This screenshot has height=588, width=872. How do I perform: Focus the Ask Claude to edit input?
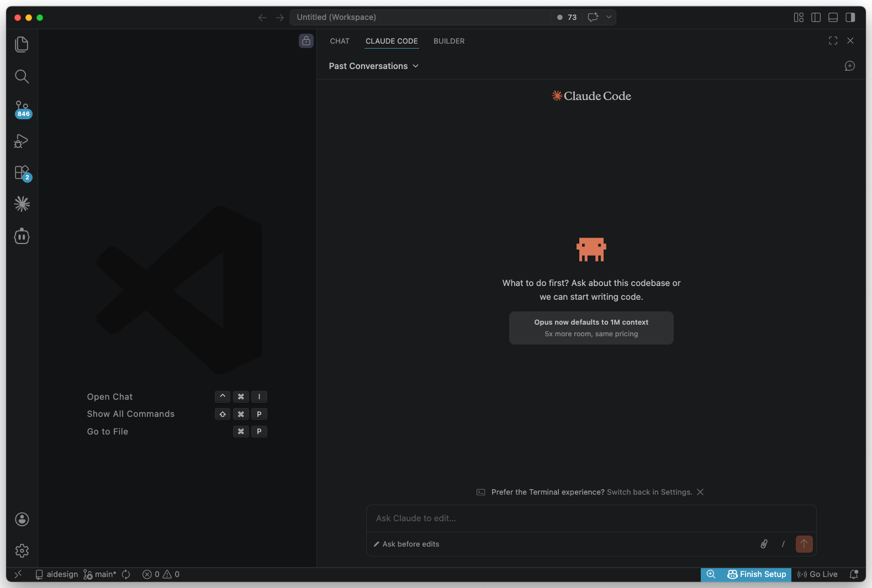tap(591, 518)
